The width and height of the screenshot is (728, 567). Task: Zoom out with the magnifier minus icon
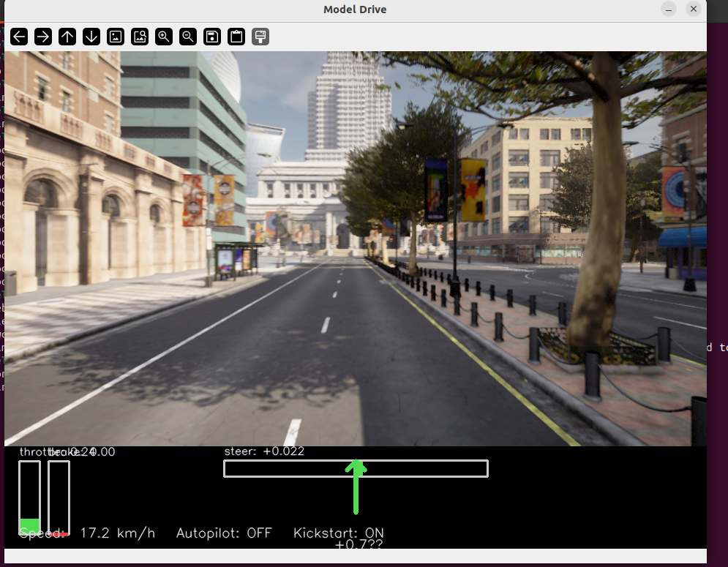point(188,37)
